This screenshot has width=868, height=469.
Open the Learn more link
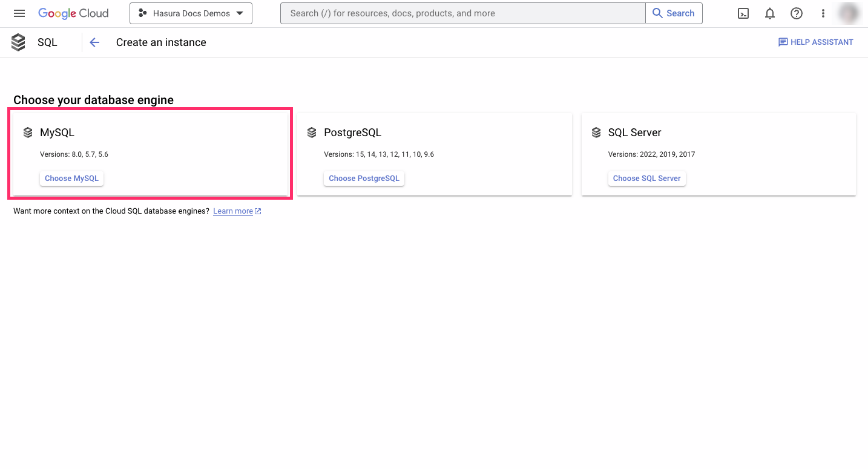237,211
